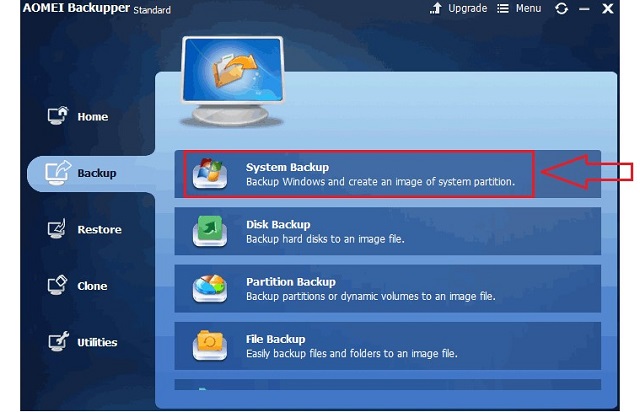This screenshot has height=412, width=640.
Task: Close the AOMEI Backupper window
Action: [607, 8]
